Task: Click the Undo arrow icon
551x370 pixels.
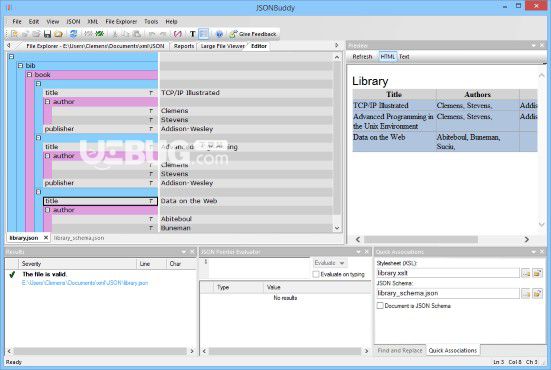Action: [x=152, y=34]
